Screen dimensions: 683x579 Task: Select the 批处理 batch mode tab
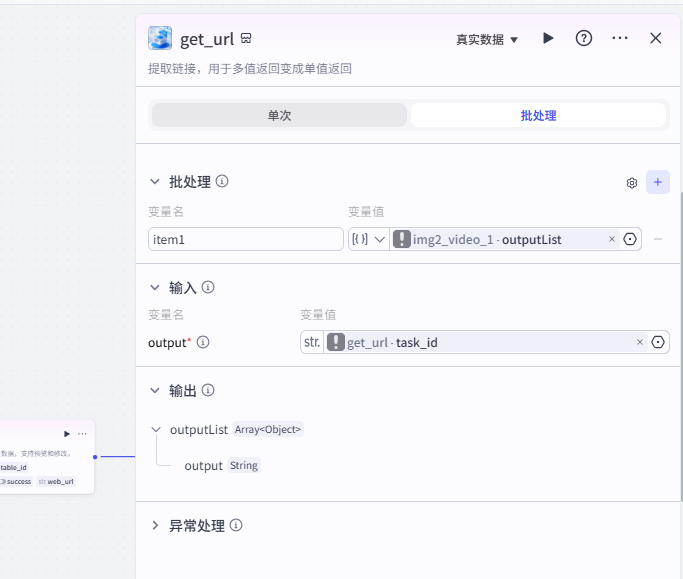click(538, 115)
